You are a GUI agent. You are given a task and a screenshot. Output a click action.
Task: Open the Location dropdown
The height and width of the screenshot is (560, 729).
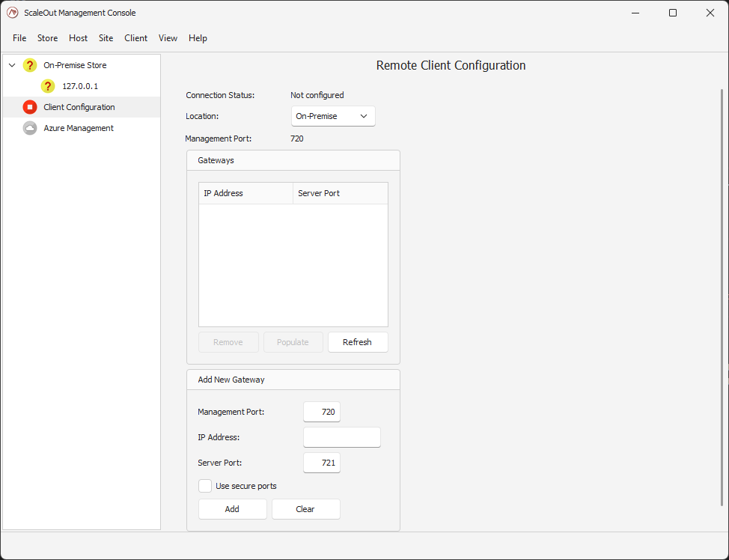(x=333, y=116)
